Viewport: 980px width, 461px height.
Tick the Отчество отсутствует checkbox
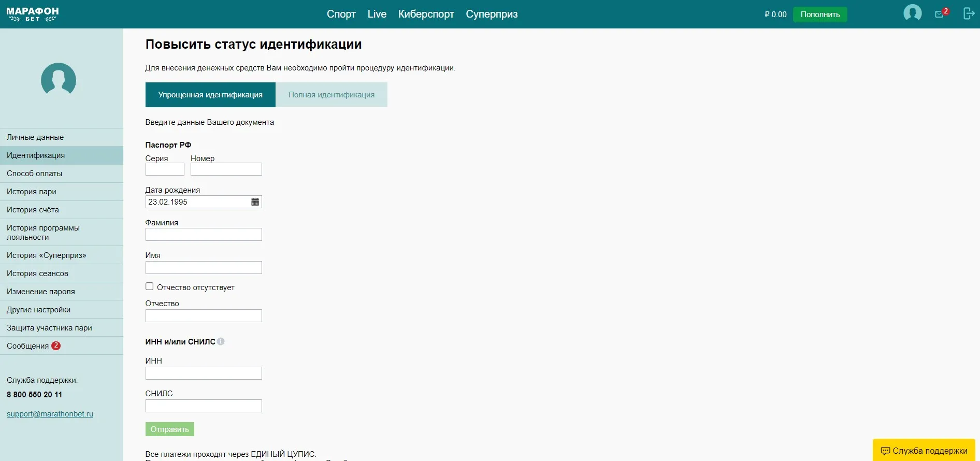point(149,286)
